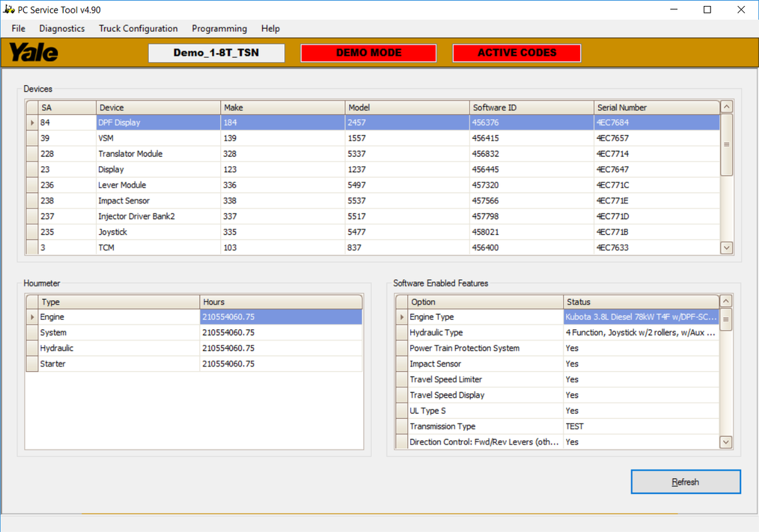The width and height of the screenshot is (759, 532).
Task: Select the Transmission Type option
Action: tap(557, 426)
